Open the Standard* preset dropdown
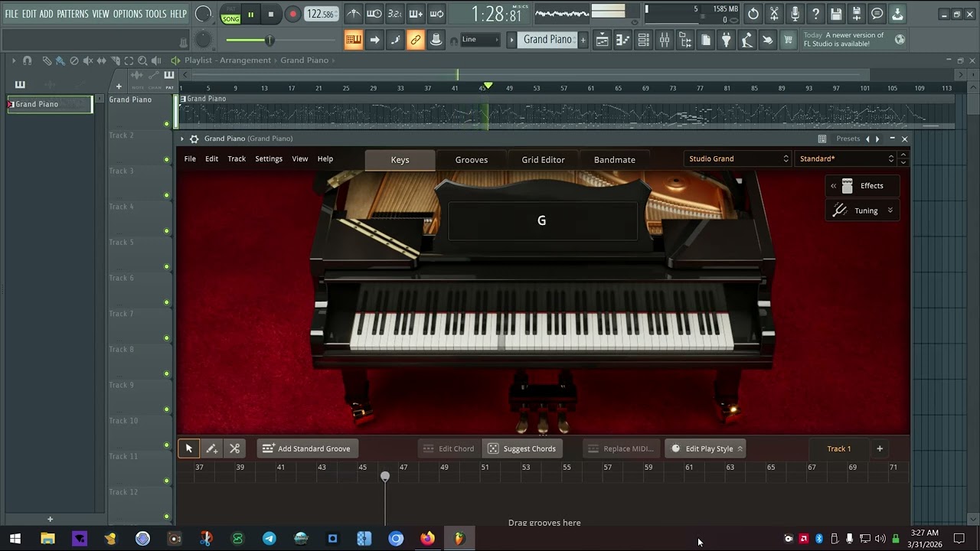Viewport: 980px width, 551px height. coord(846,158)
